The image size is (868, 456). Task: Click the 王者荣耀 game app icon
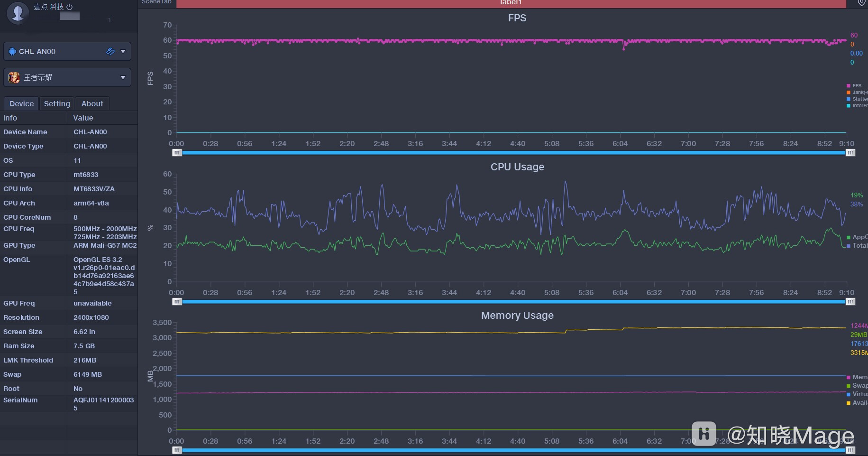[x=14, y=77]
